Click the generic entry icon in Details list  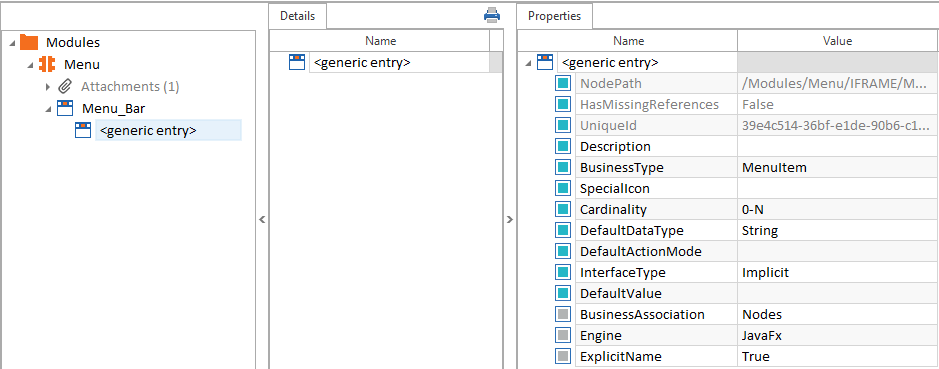[x=297, y=62]
